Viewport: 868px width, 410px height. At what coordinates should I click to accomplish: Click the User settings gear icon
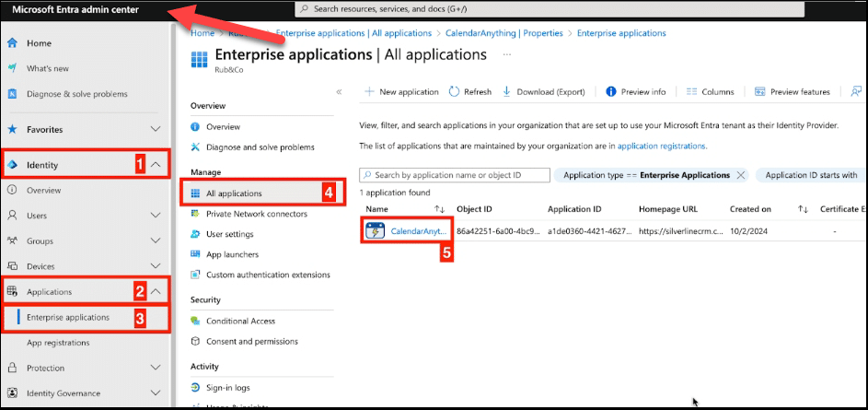pos(195,234)
